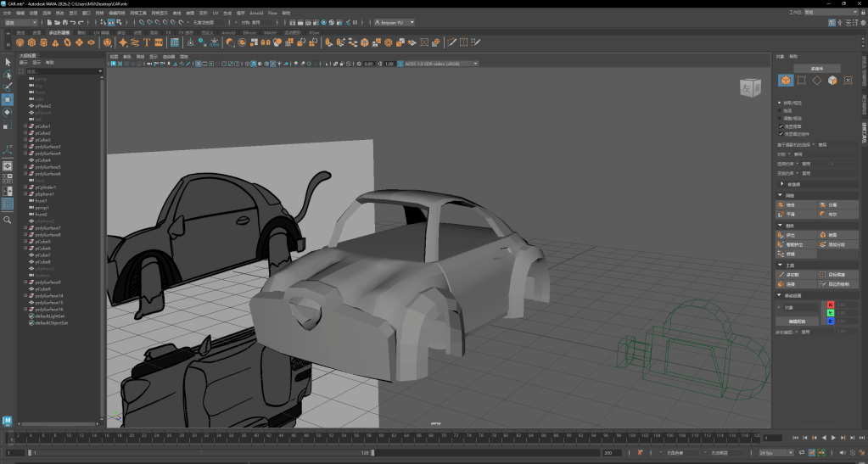
Task: Click the Type text 'T' shelf icon
Action: coord(147,42)
